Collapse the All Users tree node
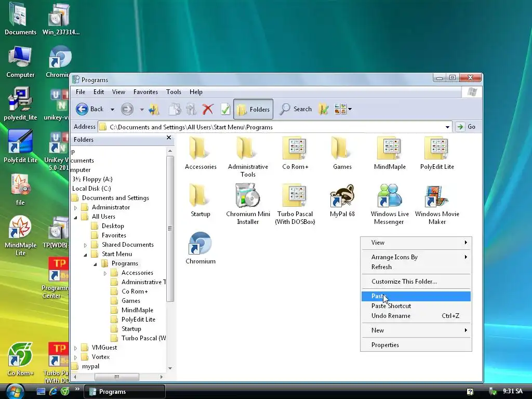Viewport: 532px width, 399px height. [76, 217]
